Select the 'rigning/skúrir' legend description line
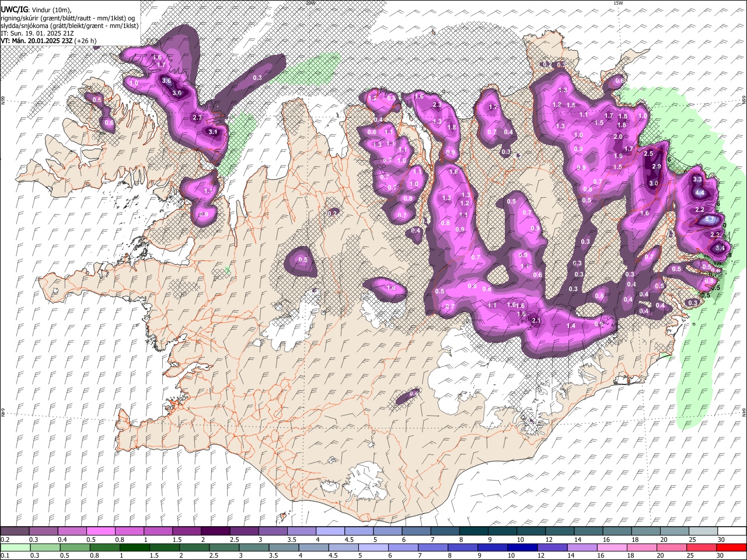The image size is (747, 560). [x=68, y=18]
